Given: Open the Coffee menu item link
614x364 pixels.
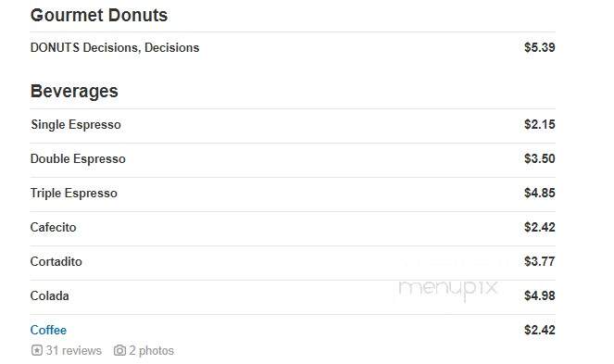Looking at the screenshot, I should pyautogui.click(x=48, y=330).
